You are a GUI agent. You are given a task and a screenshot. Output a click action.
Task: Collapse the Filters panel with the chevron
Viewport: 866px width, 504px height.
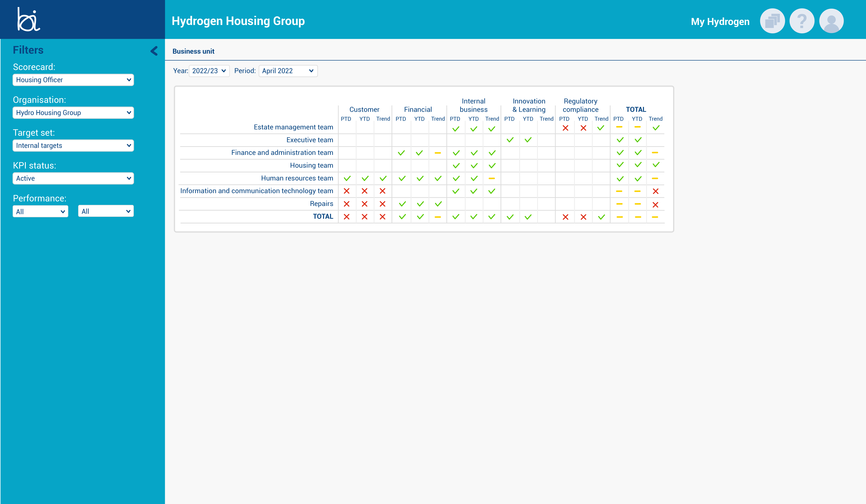[154, 51]
